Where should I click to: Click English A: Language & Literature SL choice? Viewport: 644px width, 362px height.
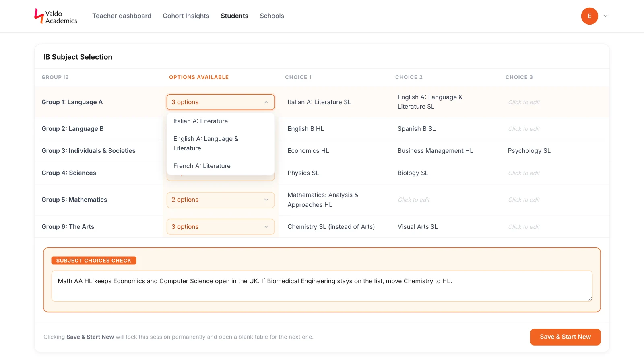point(430,102)
